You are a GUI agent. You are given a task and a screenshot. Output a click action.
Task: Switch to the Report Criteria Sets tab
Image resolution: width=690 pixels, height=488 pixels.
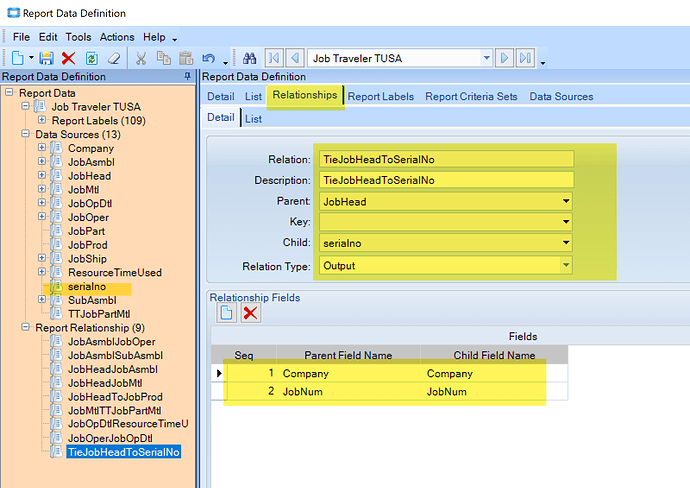[x=471, y=97]
